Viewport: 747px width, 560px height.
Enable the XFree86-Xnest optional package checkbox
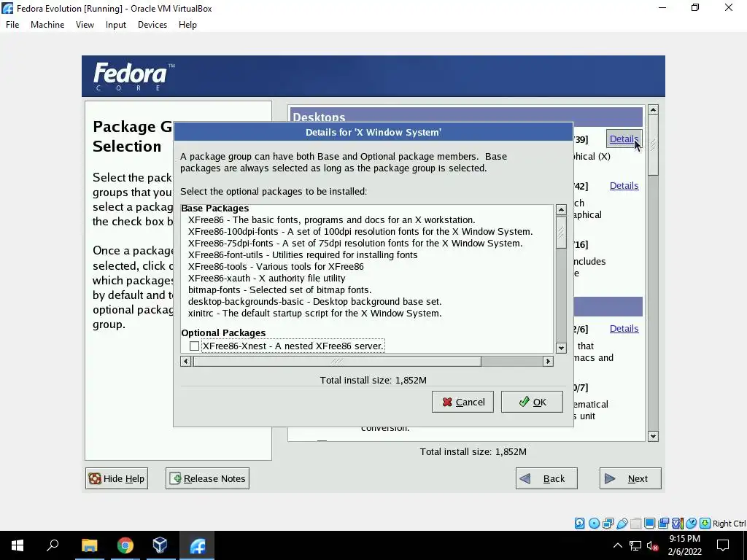[194, 346]
